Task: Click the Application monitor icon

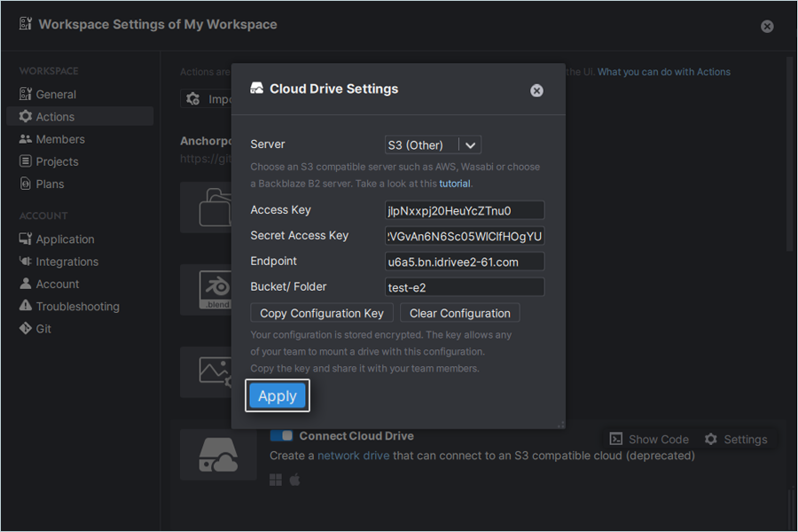Action: 26,239
